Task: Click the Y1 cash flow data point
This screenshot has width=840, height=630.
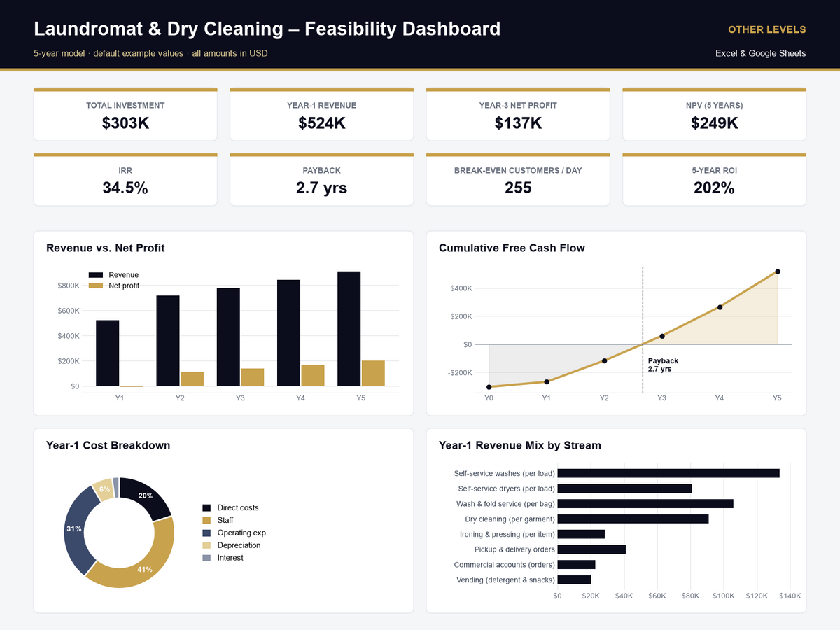Action: click(547, 381)
